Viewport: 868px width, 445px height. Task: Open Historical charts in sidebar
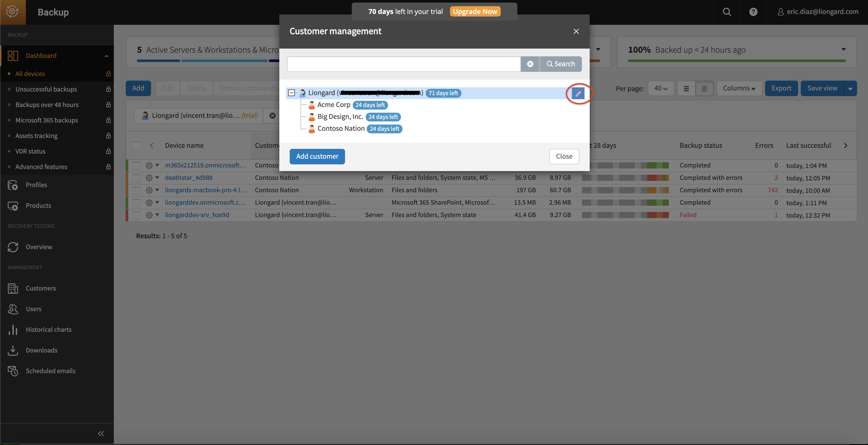click(x=49, y=329)
